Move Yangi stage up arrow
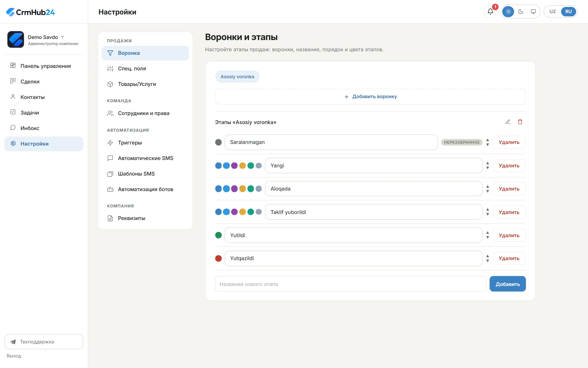Image resolution: width=588 pixels, height=368 pixels. (488, 163)
